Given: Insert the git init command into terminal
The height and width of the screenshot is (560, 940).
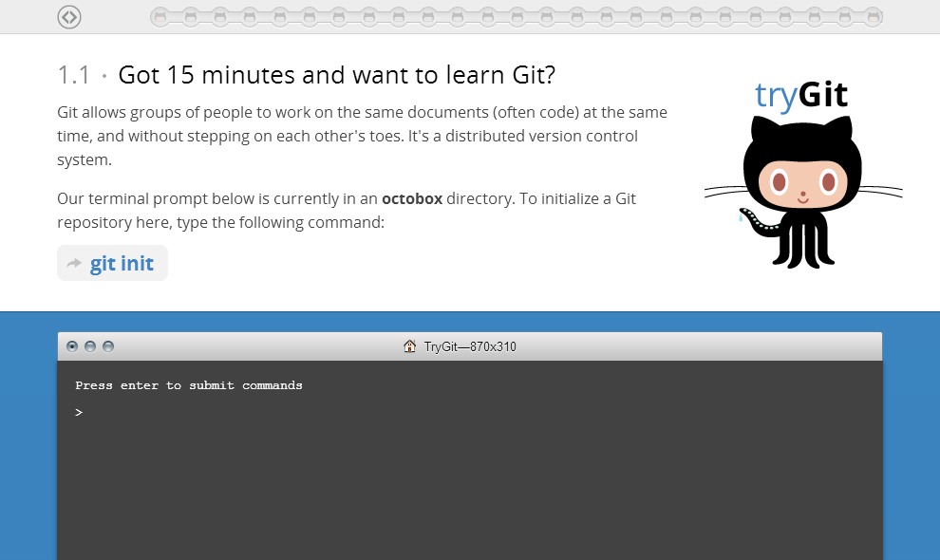Looking at the screenshot, I should [112, 263].
